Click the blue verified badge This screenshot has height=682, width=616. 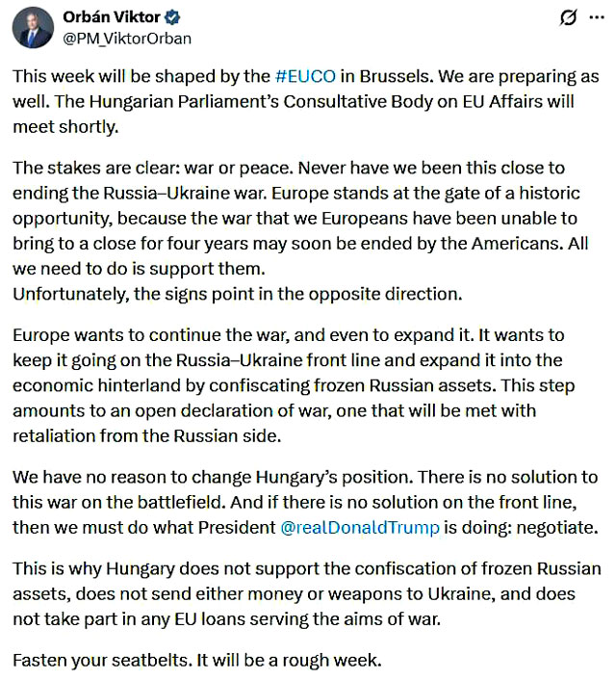173,18
